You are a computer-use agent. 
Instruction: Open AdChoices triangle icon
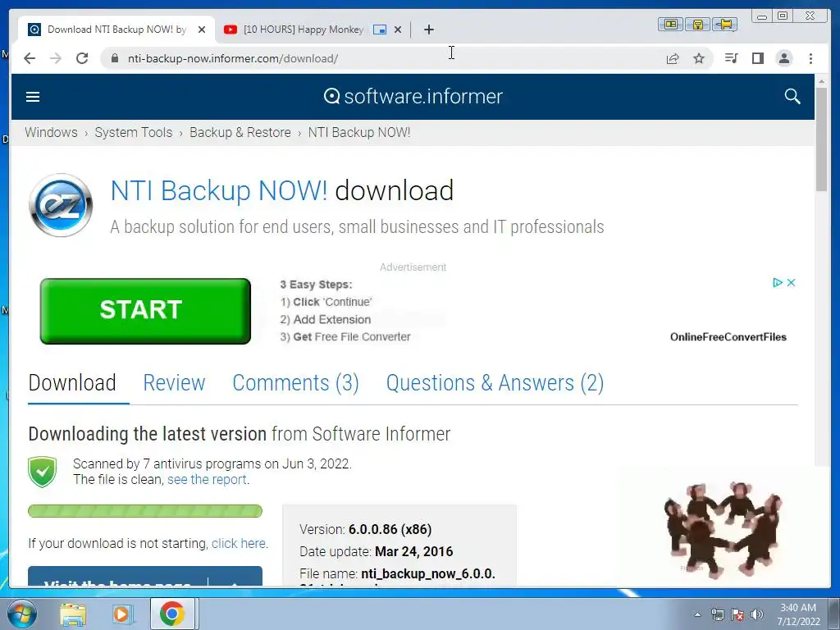click(x=778, y=282)
